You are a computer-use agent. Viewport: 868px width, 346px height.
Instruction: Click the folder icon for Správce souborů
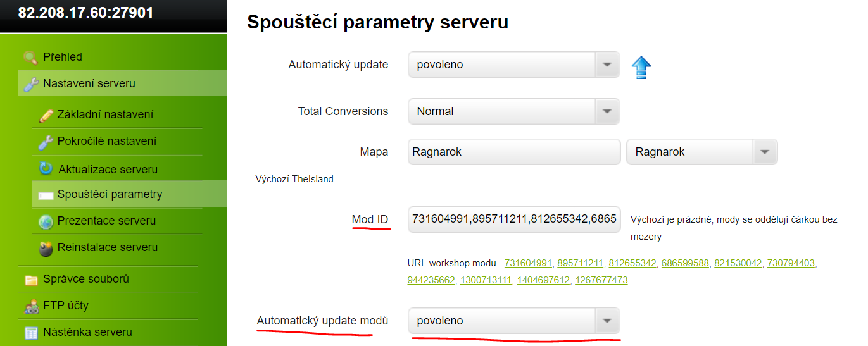tap(30, 280)
